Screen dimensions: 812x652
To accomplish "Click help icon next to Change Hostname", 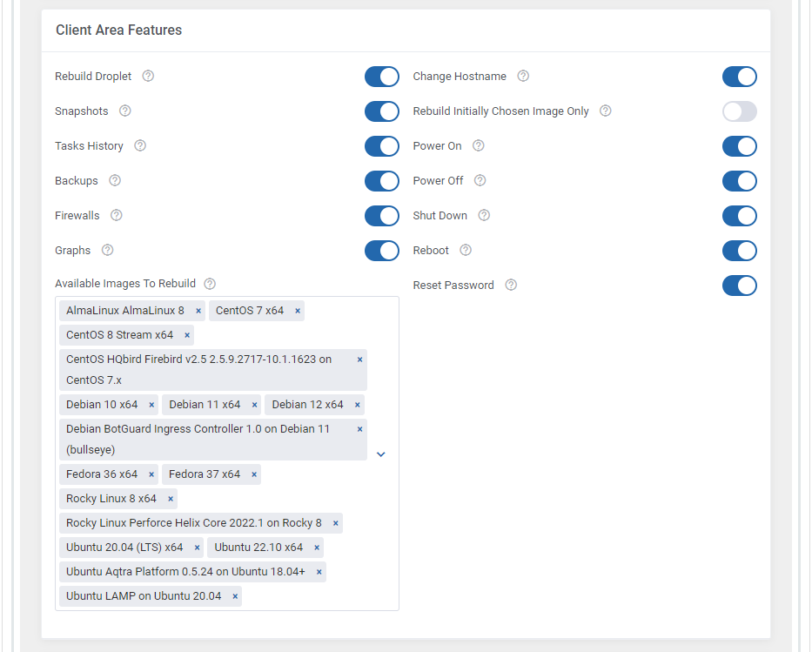I will coord(523,76).
